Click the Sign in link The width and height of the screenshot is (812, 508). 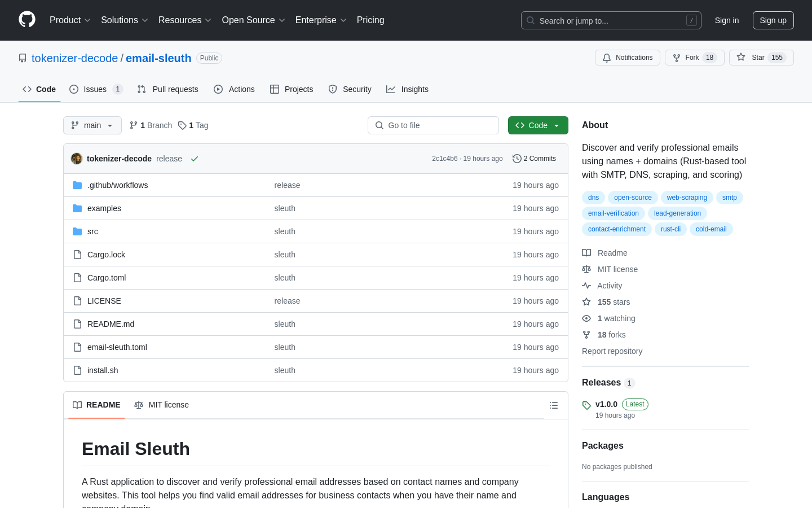pyautogui.click(x=726, y=20)
